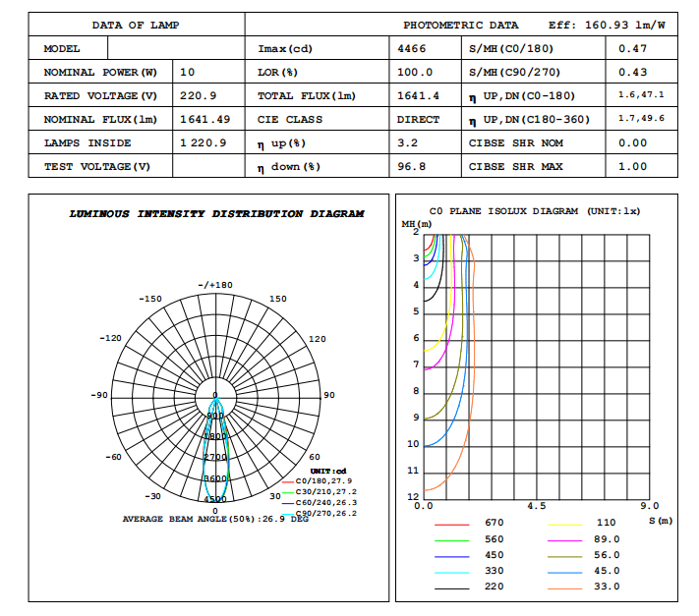
Task: Click the nominal power value 10
Action: pyautogui.click(x=187, y=72)
